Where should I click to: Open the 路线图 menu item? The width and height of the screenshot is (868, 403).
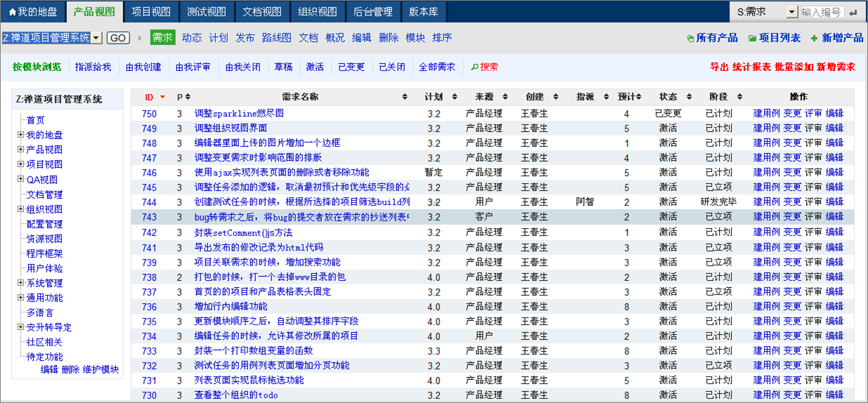pos(276,38)
